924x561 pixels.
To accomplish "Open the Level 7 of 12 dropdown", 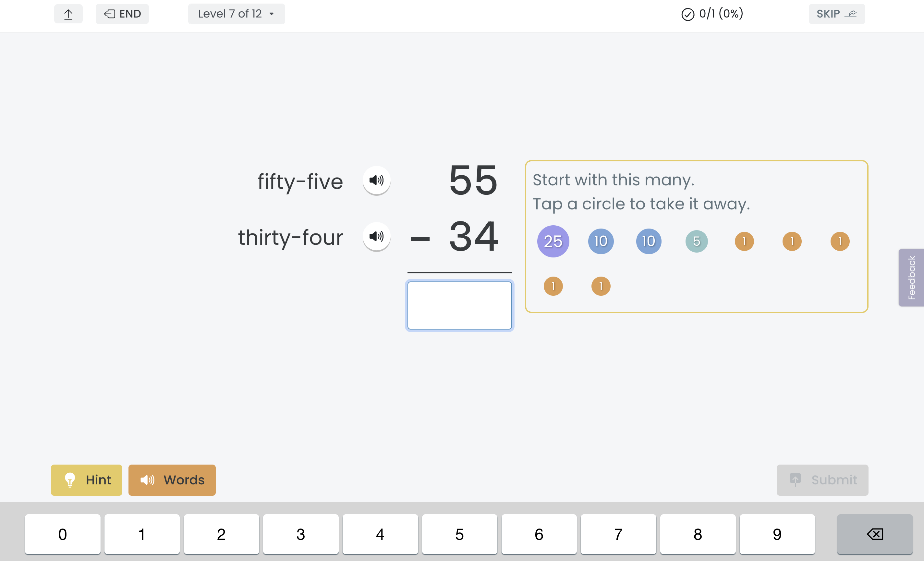I will (236, 14).
